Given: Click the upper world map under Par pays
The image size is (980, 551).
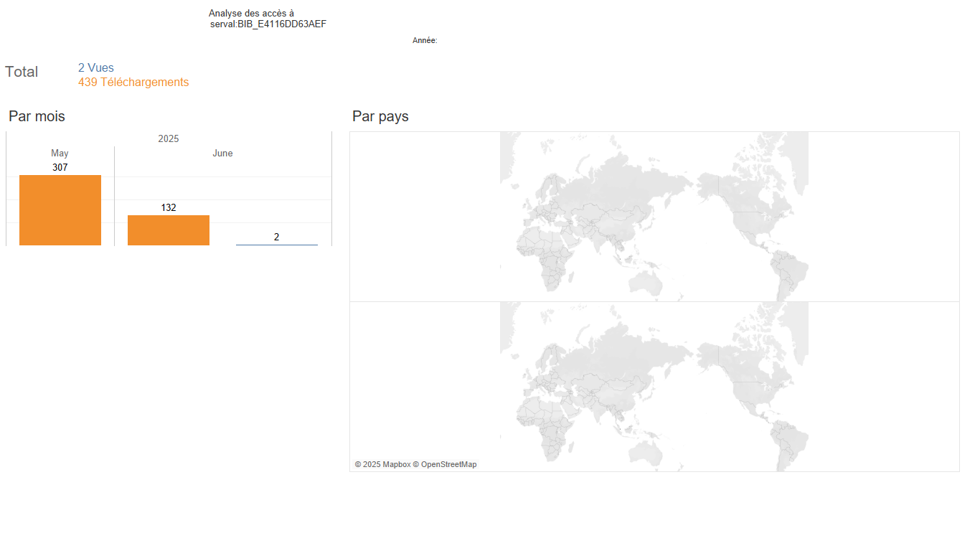Looking at the screenshot, I should [654, 217].
